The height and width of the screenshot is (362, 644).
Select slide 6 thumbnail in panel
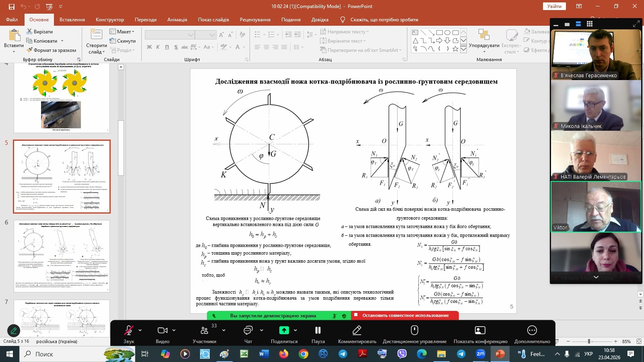tap(62, 256)
